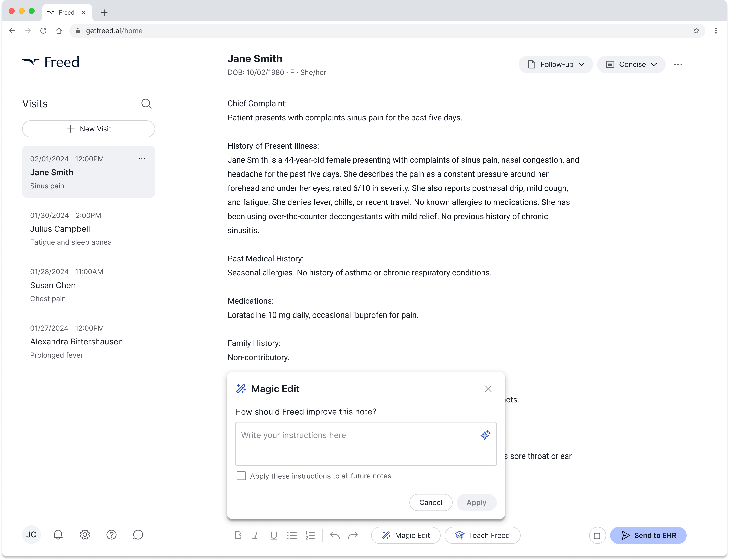Open Susan Chen visit
This screenshot has height=560, width=729.
89,285
